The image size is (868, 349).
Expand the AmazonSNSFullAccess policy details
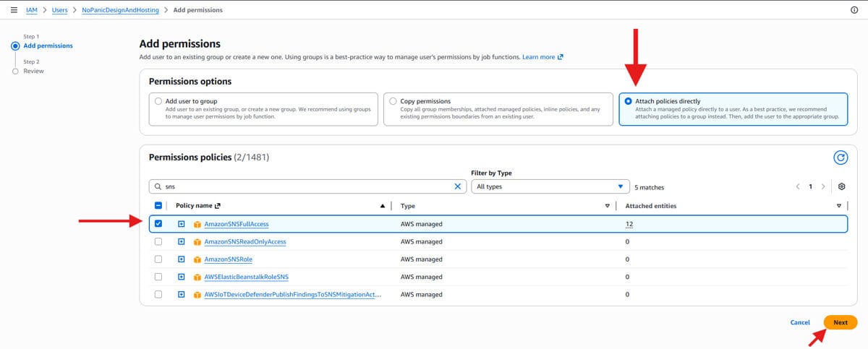182,224
